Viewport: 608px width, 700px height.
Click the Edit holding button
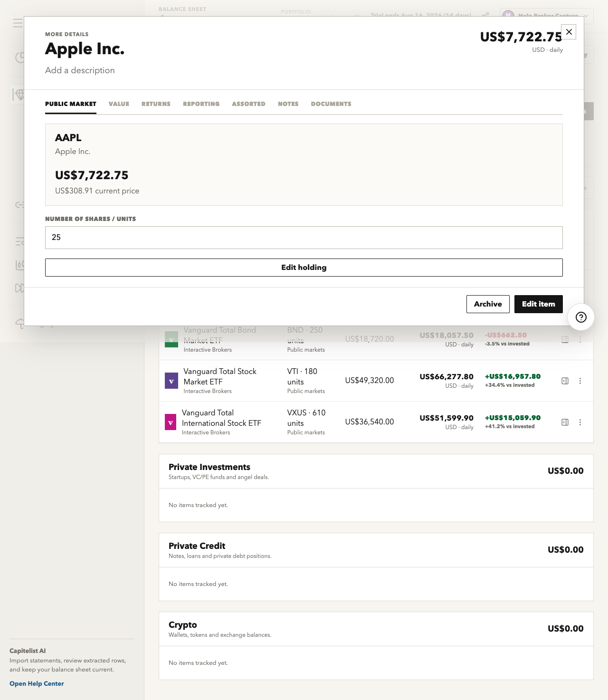tap(304, 268)
